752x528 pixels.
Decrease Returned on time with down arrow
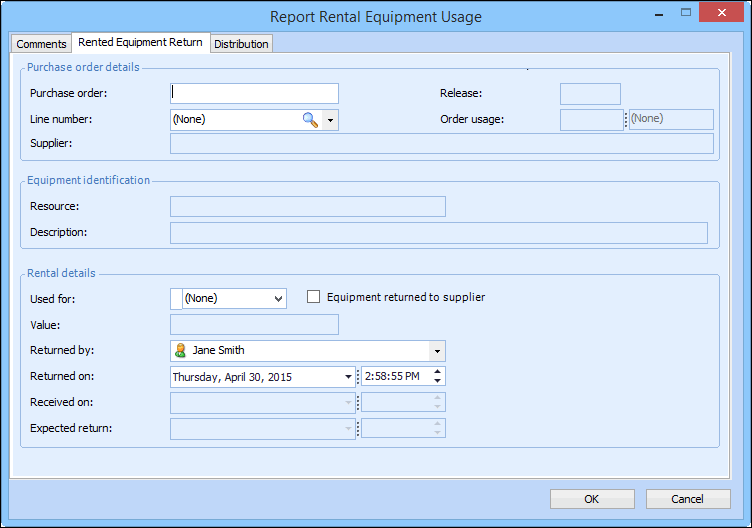(x=438, y=381)
